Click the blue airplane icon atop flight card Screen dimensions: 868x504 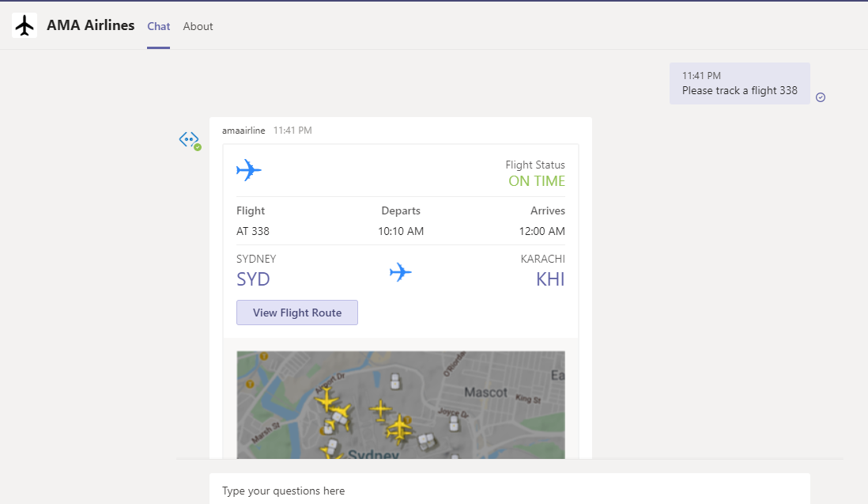pyautogui.click(x=249, y=170)
